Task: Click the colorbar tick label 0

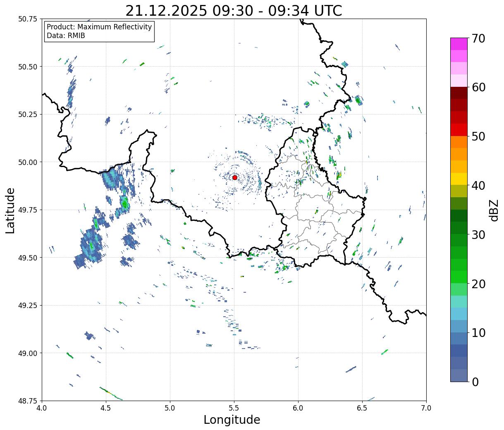Action: click(x=475, y=382)
